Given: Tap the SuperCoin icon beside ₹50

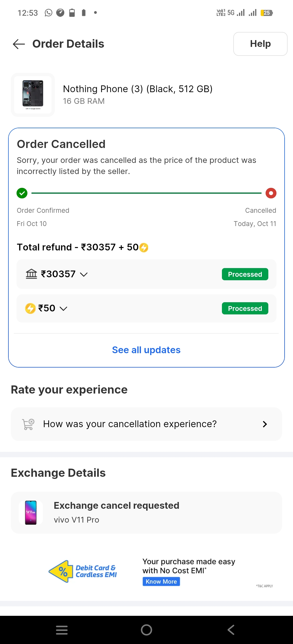Looking at the screenshot, I should tap(30, 308).
